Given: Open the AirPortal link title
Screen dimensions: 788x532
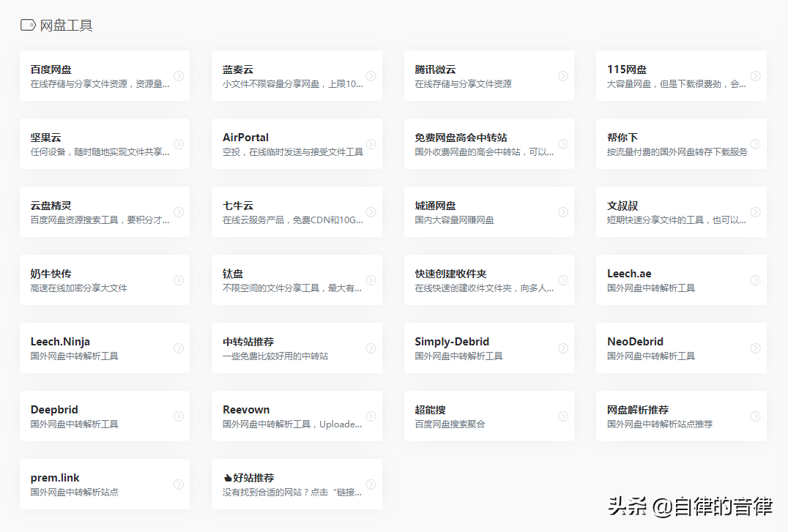Looking at the screenshot, I should [x=245, y=138].
